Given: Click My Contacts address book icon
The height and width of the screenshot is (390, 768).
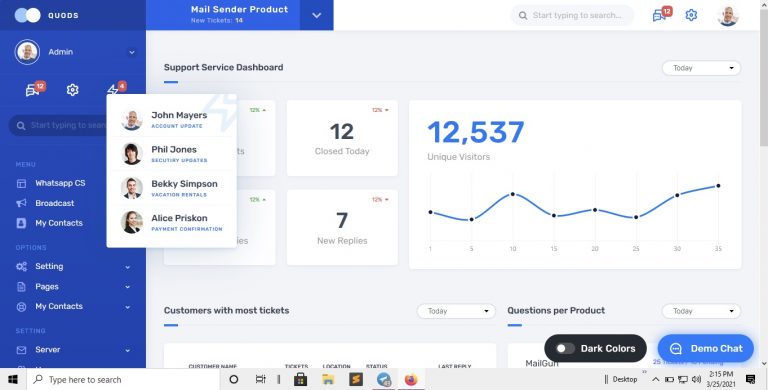Looking at the screenshot, I should point(22,223).
